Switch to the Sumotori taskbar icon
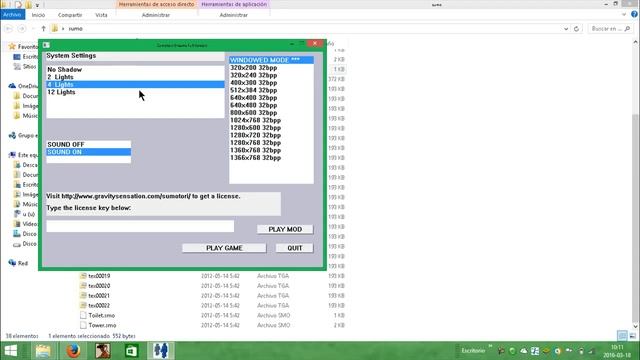The image size is (640, 360). coord(161,351)
